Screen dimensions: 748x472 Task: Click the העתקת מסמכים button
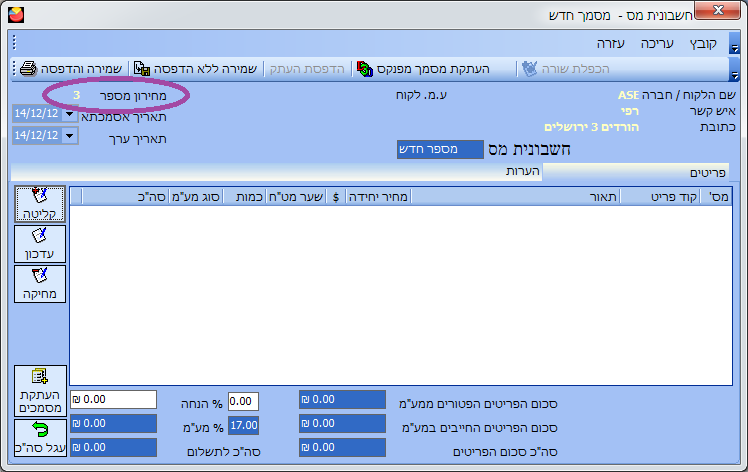[40, 391]
